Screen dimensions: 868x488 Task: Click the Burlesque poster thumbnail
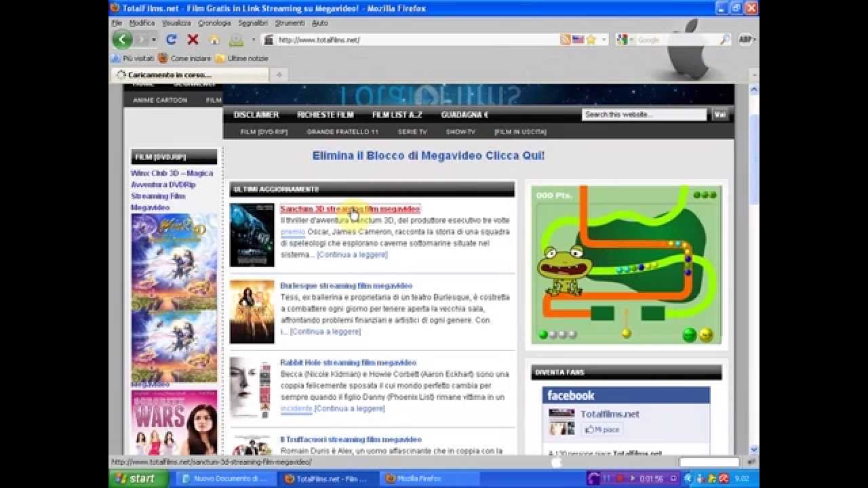coord(252,312)
